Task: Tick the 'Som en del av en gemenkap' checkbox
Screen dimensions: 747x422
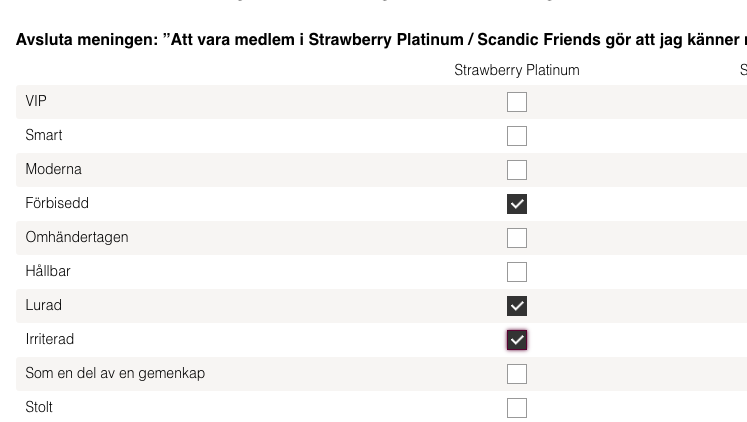Action: click(x=517, y=374)
